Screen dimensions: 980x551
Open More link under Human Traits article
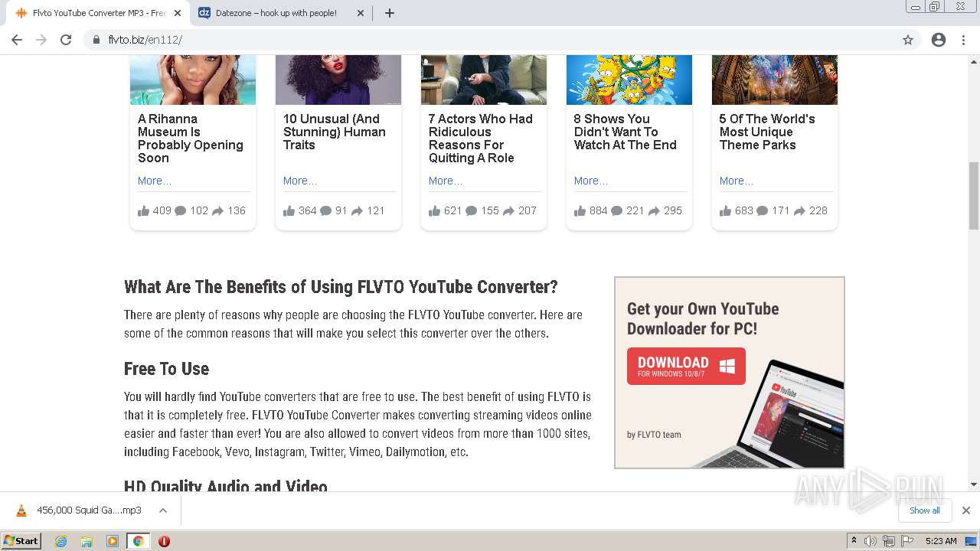[x=299, y=181]
